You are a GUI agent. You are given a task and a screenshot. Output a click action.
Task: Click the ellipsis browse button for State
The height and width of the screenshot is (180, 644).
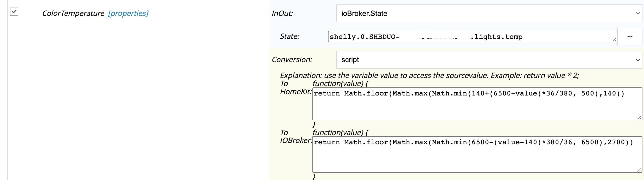(x=630, y=37)
